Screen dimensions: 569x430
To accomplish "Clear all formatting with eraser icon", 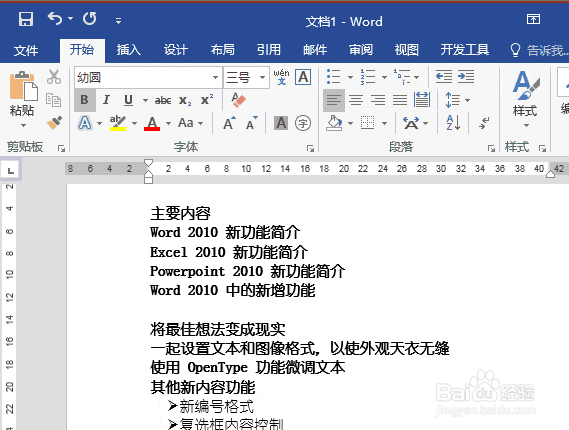I will [x=238, y=100].
